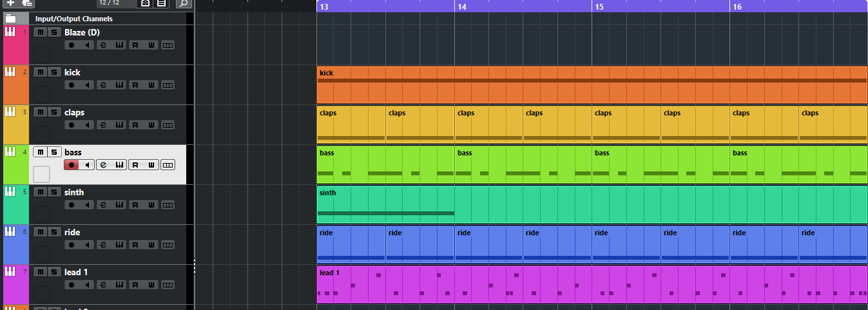Select the lead 1 track name
The image size is (868, 310).
tap(75, 272)
